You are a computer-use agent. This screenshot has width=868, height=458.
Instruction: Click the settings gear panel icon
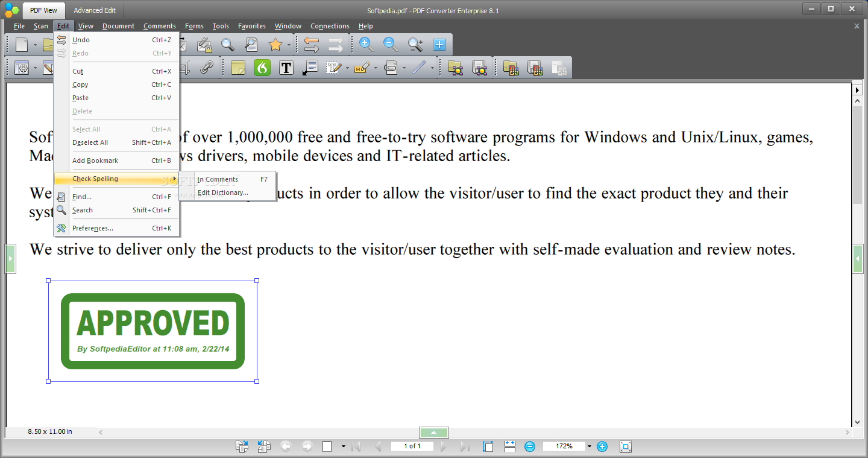pos(22,68)
